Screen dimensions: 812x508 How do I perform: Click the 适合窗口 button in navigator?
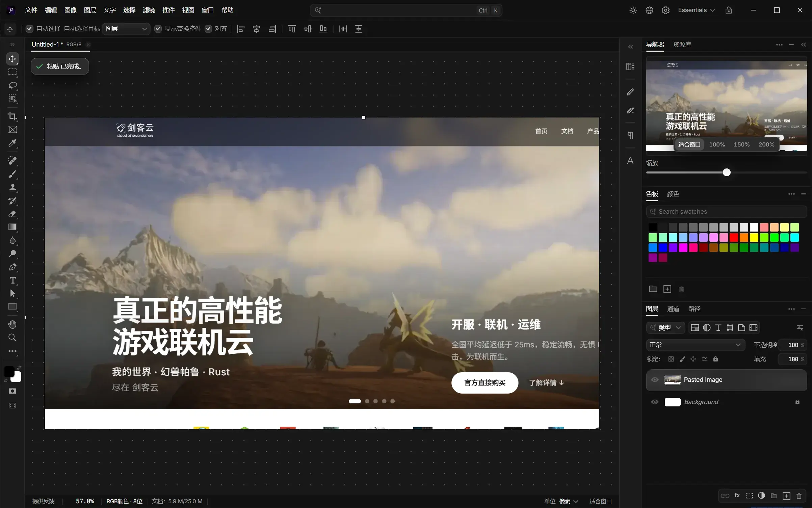689,144
